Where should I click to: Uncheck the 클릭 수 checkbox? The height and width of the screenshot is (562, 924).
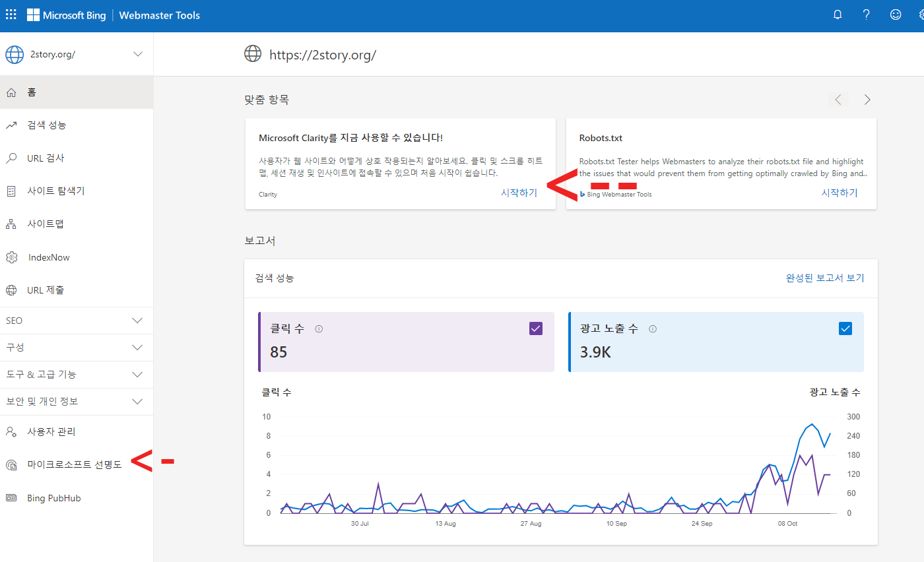(x=536, y=328)
